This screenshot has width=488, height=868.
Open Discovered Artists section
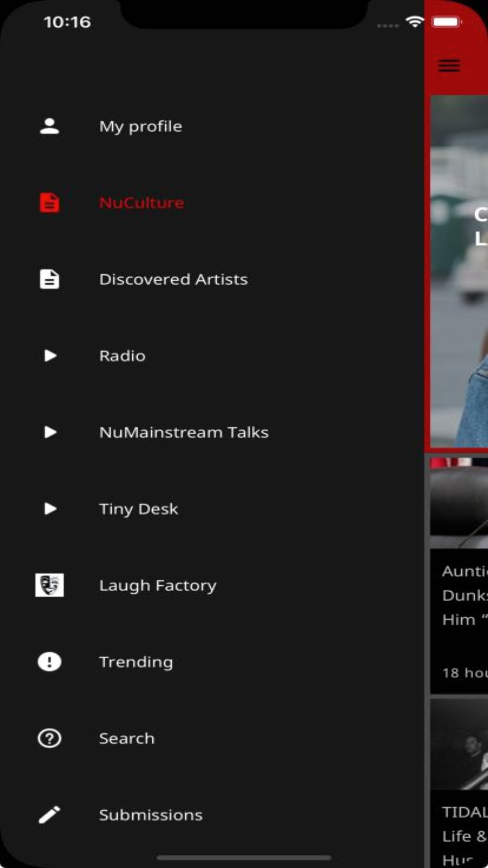click(212, 279)
